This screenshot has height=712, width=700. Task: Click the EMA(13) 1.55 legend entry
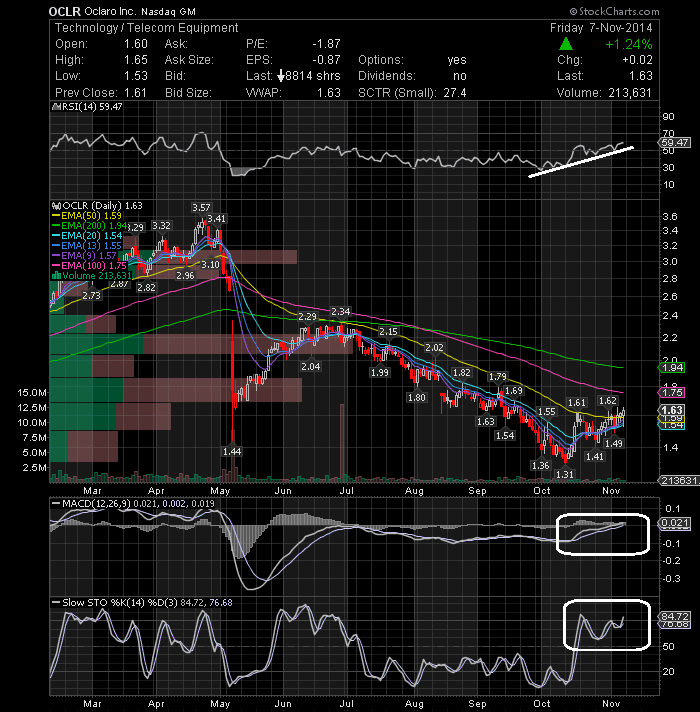pos(87,246)
